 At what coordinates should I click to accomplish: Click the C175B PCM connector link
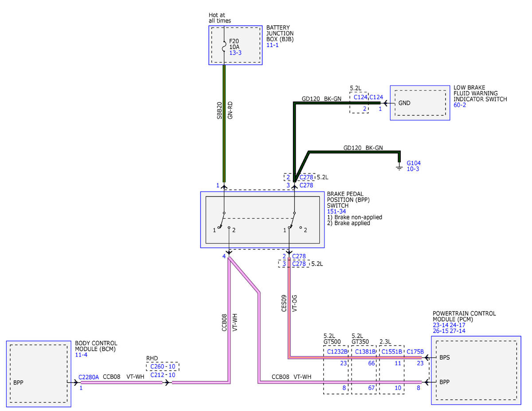(415, 352)
